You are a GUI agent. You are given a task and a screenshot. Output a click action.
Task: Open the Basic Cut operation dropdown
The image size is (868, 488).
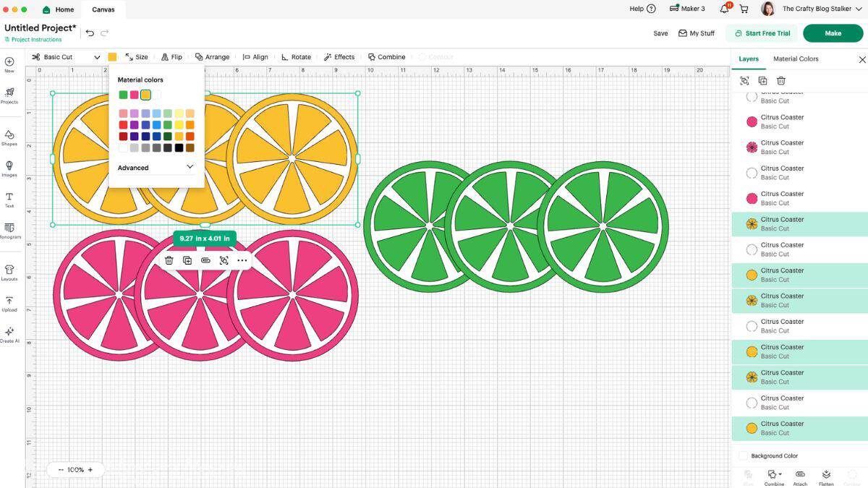(x=65, y=57)
